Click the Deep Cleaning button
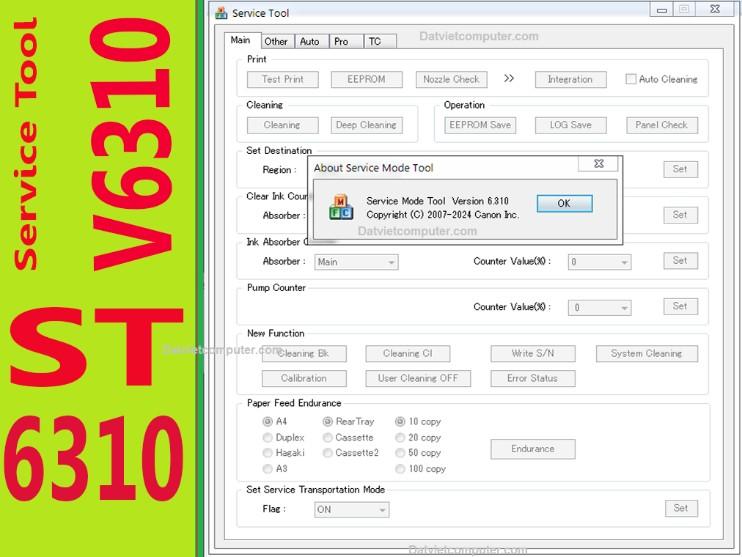 click(x=366, y=125)
